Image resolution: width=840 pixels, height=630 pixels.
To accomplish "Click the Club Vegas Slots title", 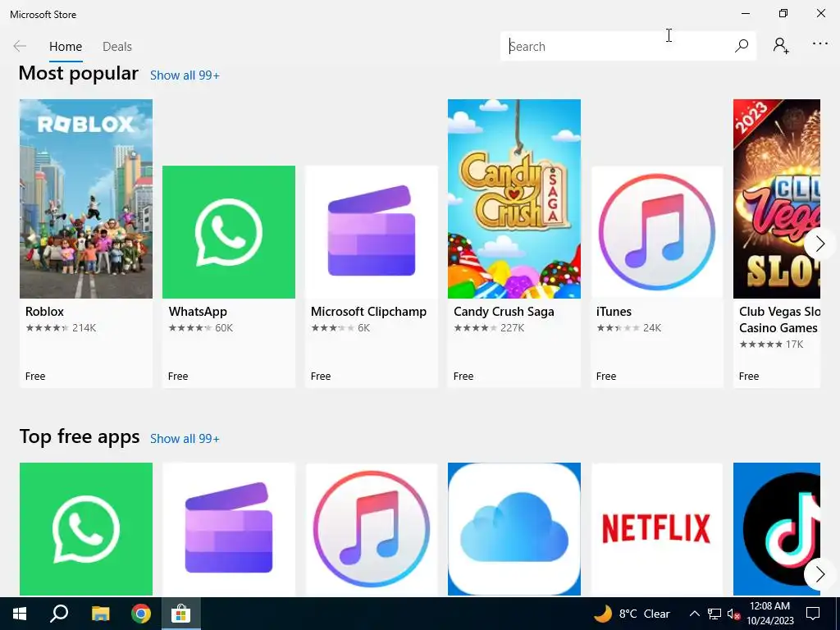I will click(x=779, y=319).
